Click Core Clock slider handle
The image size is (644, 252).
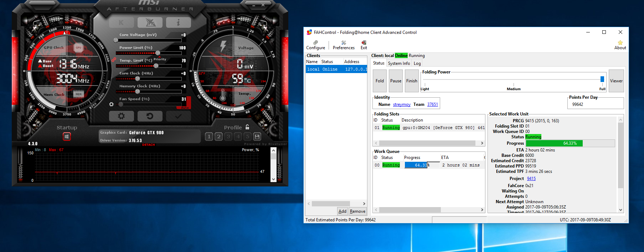pos(138,79)
